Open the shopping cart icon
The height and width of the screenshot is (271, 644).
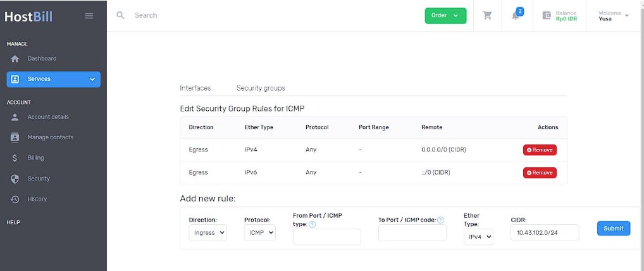[487, 16]
